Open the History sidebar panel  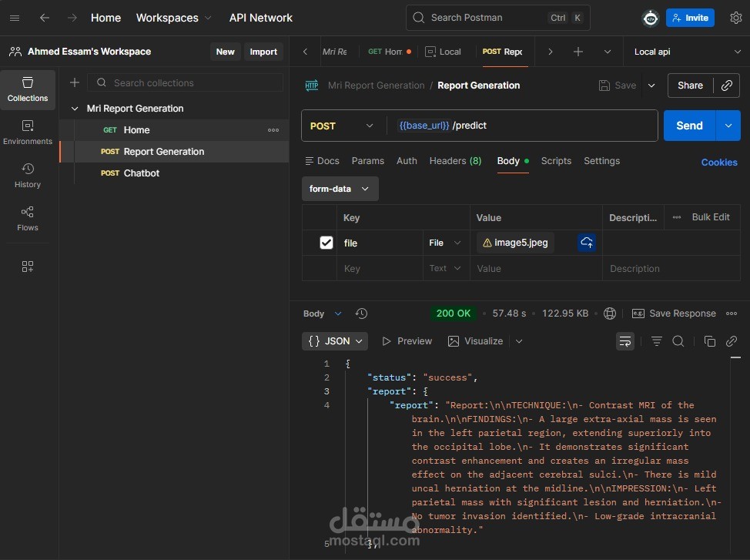[x=28, y=176]
